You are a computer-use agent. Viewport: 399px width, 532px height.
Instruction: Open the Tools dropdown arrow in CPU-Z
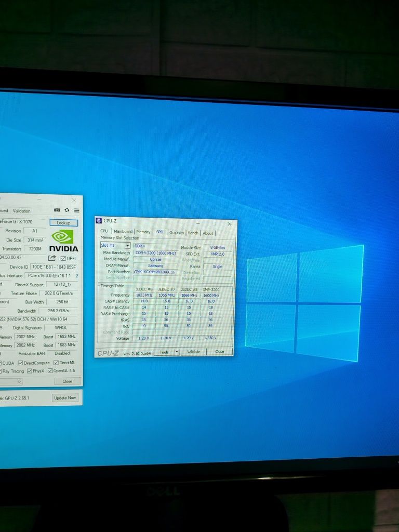tap(177, 352)
